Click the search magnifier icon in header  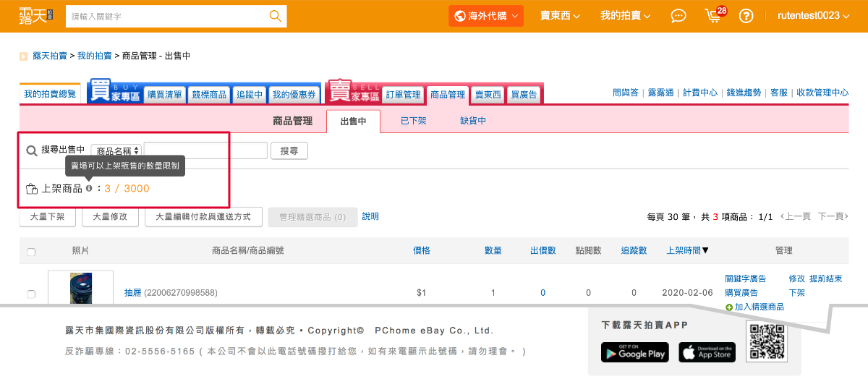pos(275,16)
